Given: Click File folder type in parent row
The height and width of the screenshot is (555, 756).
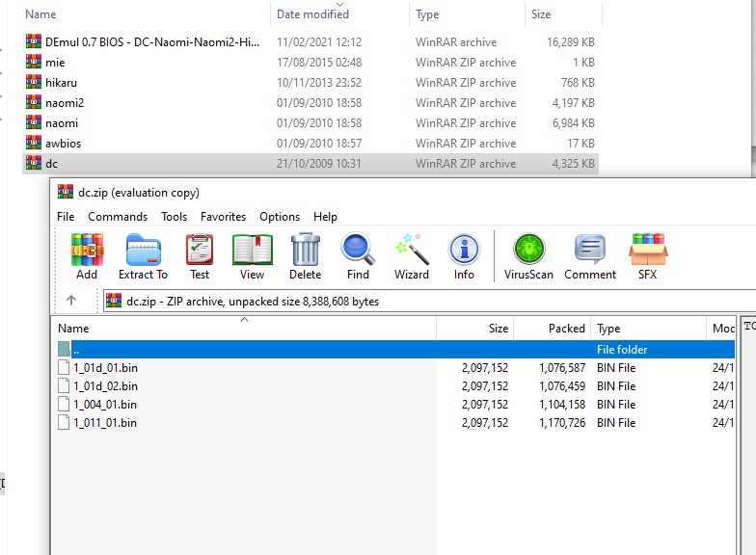Looking at the screenshot, I should 622,350.
